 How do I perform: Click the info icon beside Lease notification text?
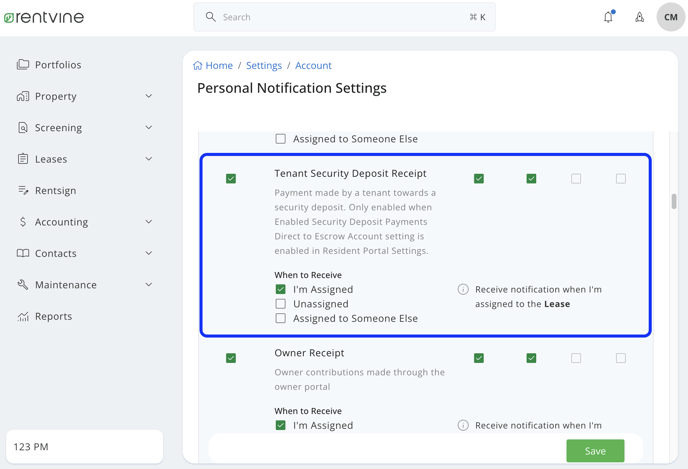463,290
